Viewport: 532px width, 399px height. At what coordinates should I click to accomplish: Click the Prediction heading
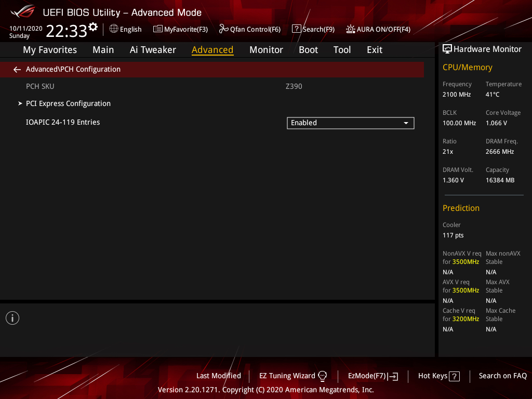click(x=461, y=208)
